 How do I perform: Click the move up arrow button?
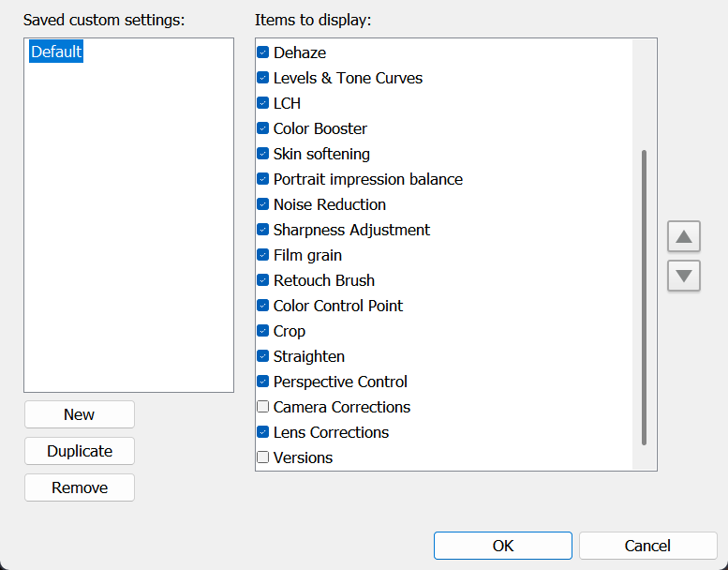click(x=684, y=236)
